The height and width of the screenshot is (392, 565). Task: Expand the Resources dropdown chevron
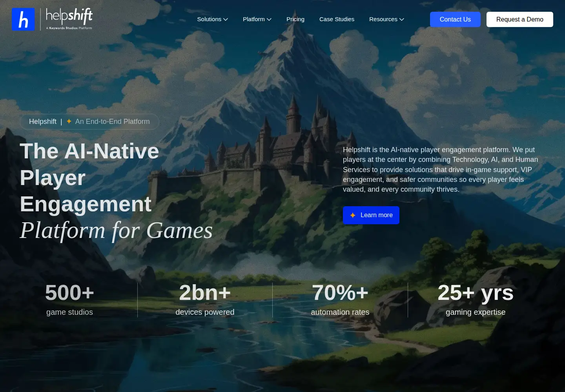[402, 19]
